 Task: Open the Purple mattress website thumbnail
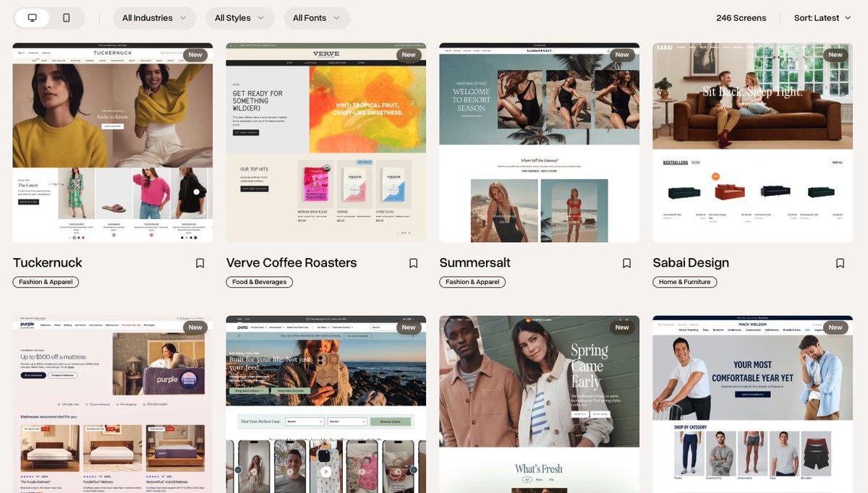point(113,404)
